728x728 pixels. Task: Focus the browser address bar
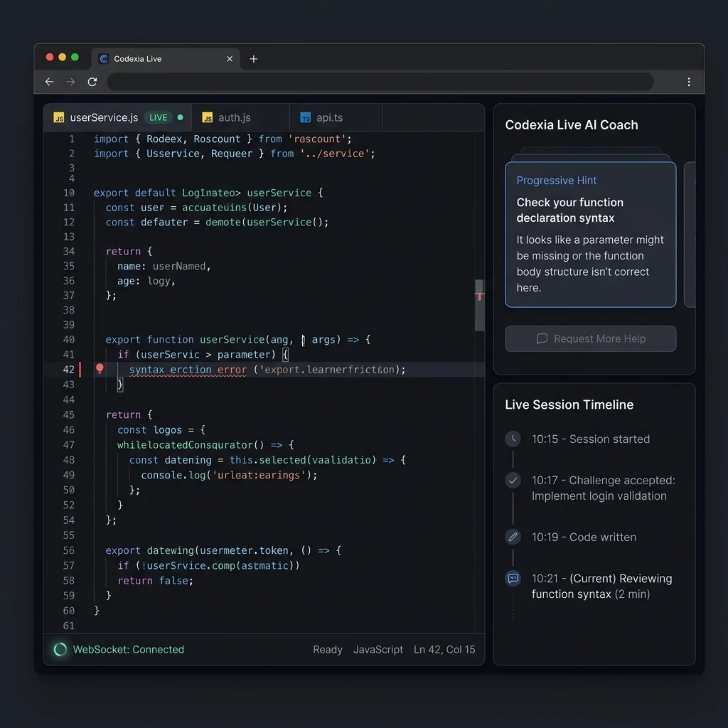click(x=380, y=82)
